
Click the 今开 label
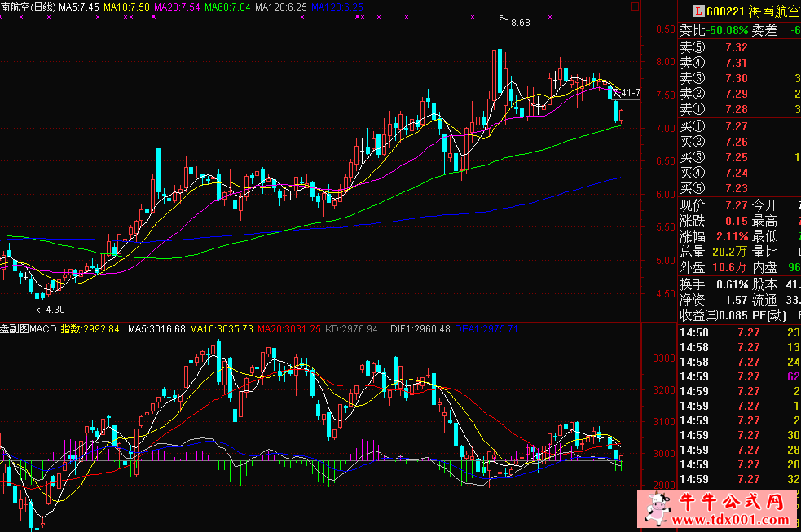tap(764, 205)
